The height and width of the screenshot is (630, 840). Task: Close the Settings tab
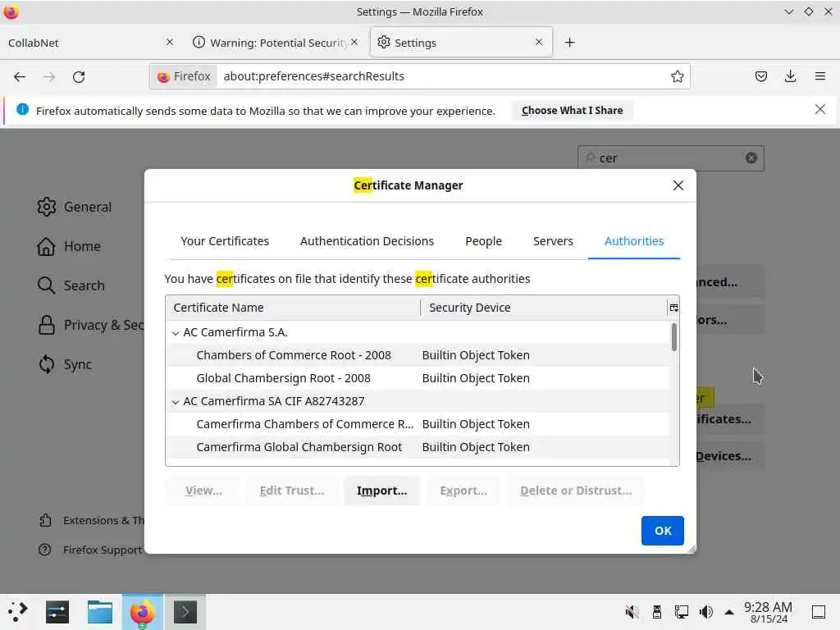tap(539, 42)
